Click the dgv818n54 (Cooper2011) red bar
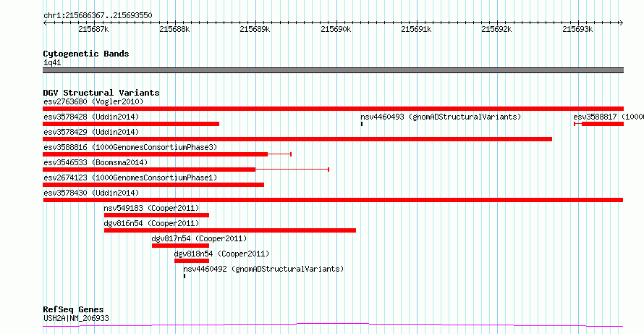This screenshot has height=334, width=644. click(x=192, y=261)
